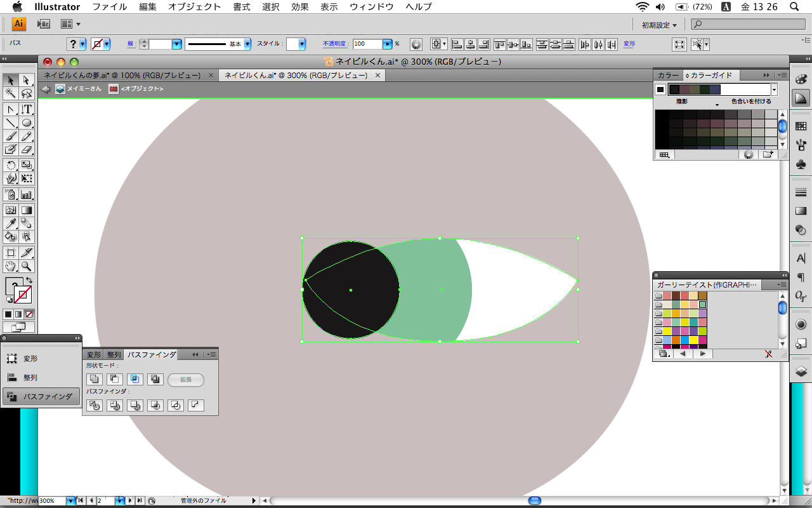
Task: Activate the Zoom magnifier tool
Action: coord(27,266)
